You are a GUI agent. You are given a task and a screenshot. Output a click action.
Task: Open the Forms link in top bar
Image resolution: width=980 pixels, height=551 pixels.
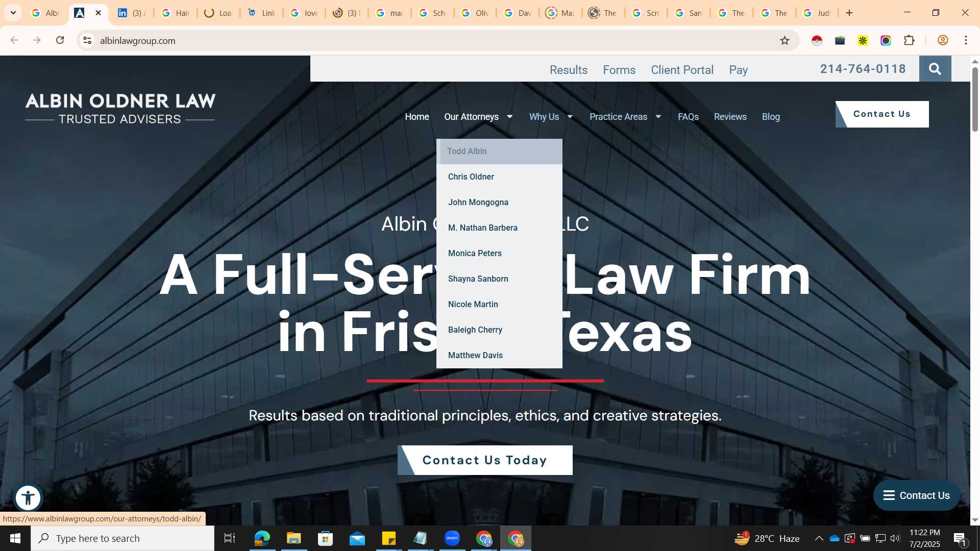click(619, 70)
